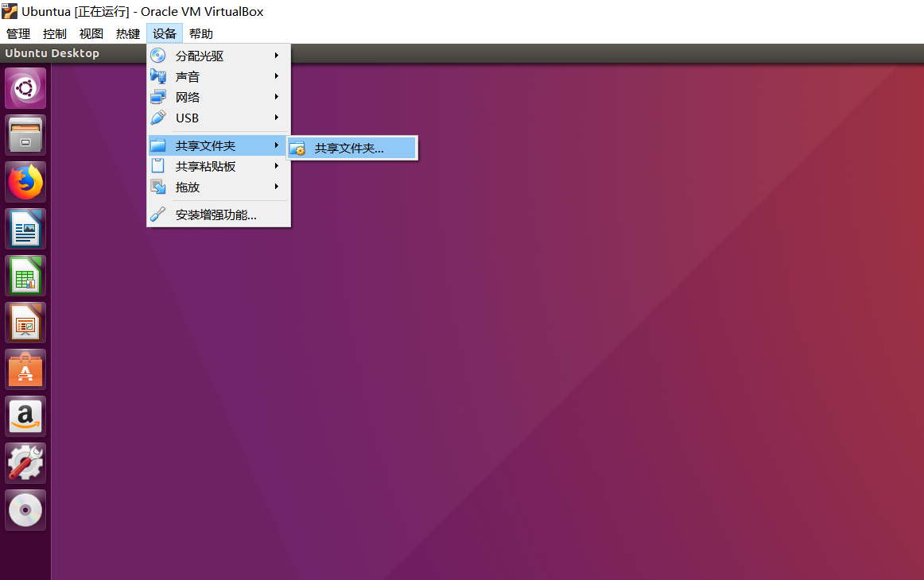Viewport: 924px width, 580px height.
Task: Choose 共享文件夹... in the submenu
Action: [x=352, y=149]
